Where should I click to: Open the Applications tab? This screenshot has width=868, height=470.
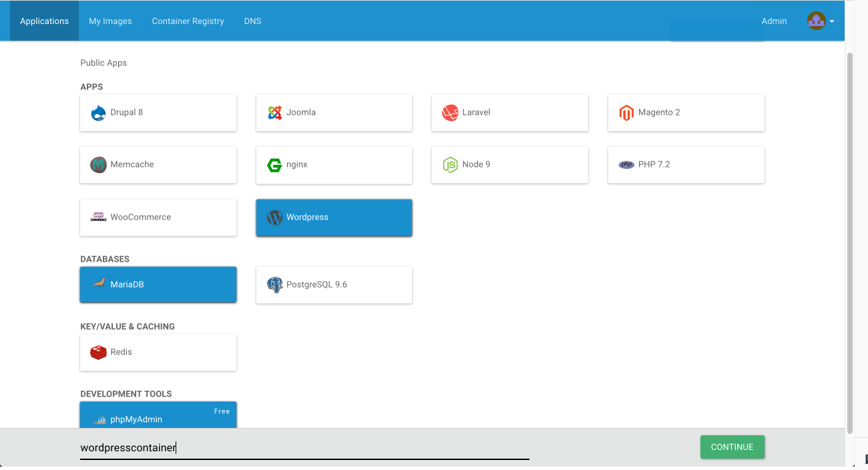point(44,21)
